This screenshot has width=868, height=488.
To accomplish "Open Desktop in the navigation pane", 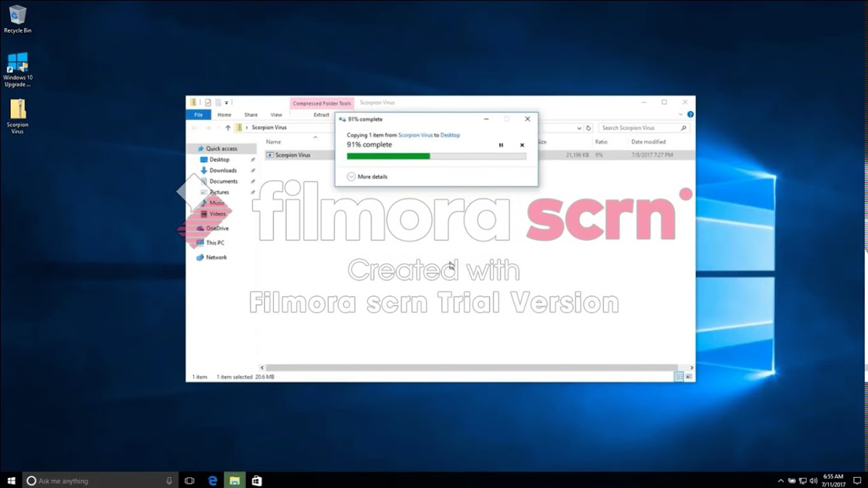I will [x=219, y=159].
